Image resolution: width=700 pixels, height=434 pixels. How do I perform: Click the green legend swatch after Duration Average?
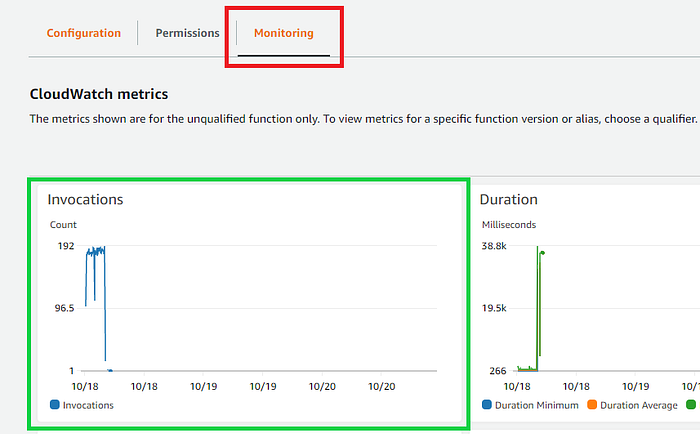point(691,405)
